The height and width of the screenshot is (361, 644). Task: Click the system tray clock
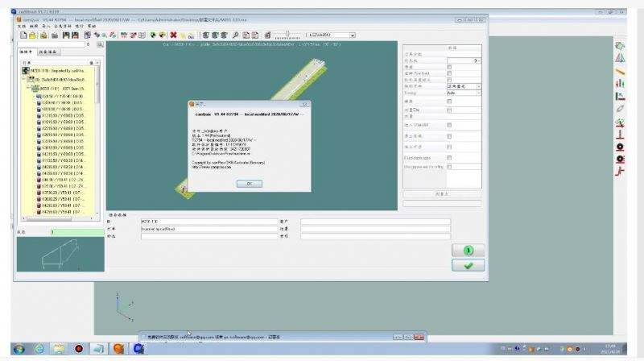(x=610, y=349)
